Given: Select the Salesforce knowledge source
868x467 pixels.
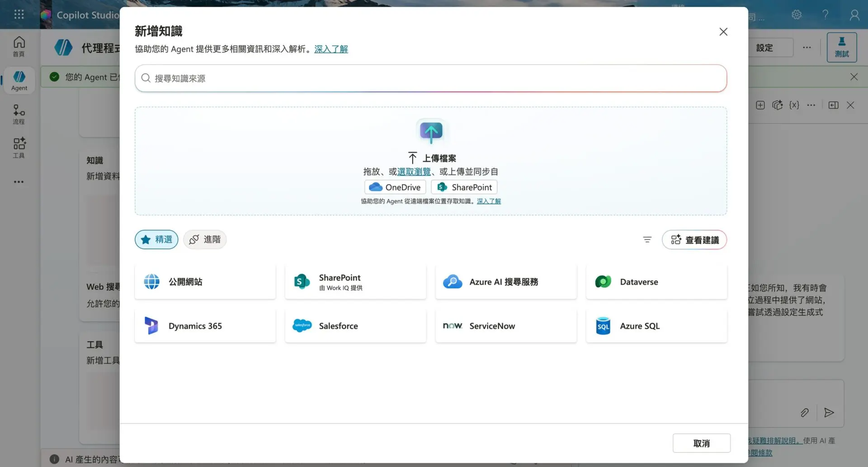Looking at the screenshot, I should coord(356,326).
